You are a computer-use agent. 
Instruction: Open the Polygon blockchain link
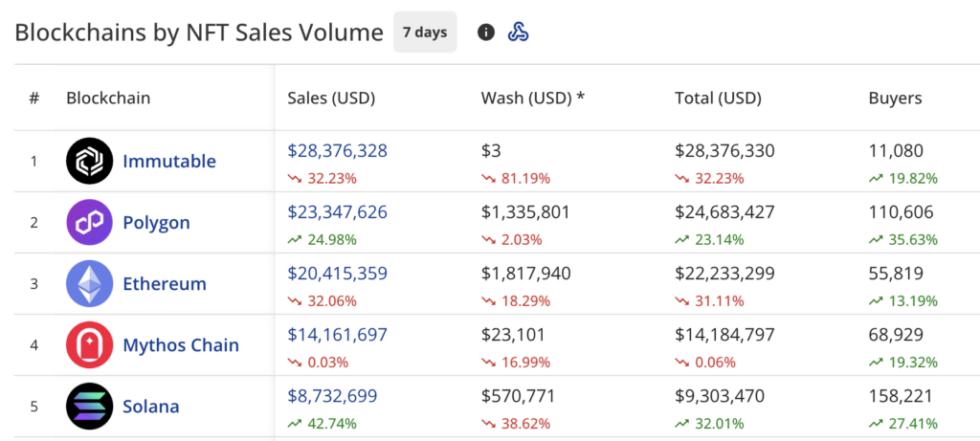(156, 223)
